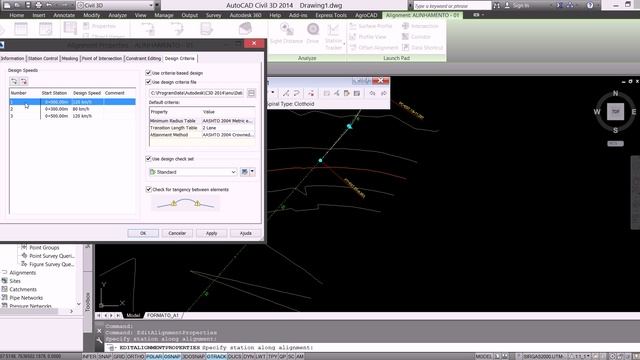Switch to the Masking tab
This screenshot has height=360, width=640.
point(69,58)
